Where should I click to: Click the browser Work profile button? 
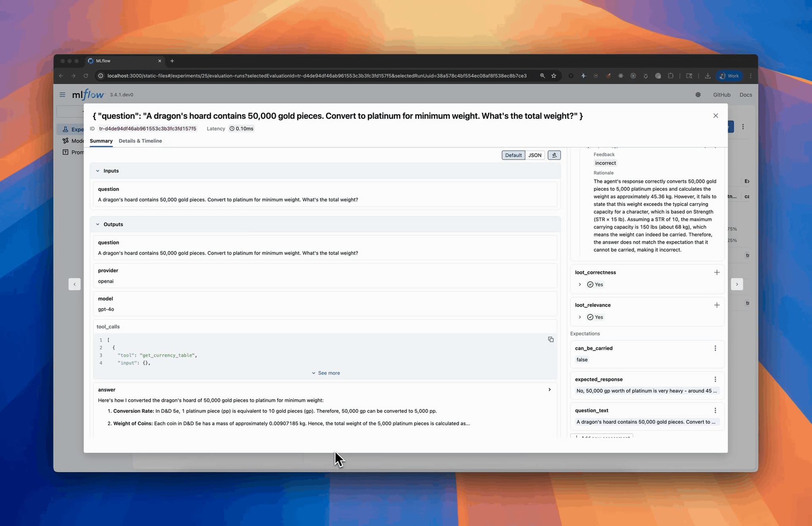point(729,76)
